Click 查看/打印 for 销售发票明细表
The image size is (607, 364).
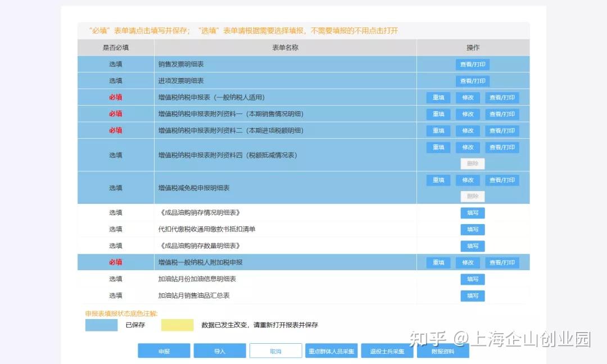(472, 64)
